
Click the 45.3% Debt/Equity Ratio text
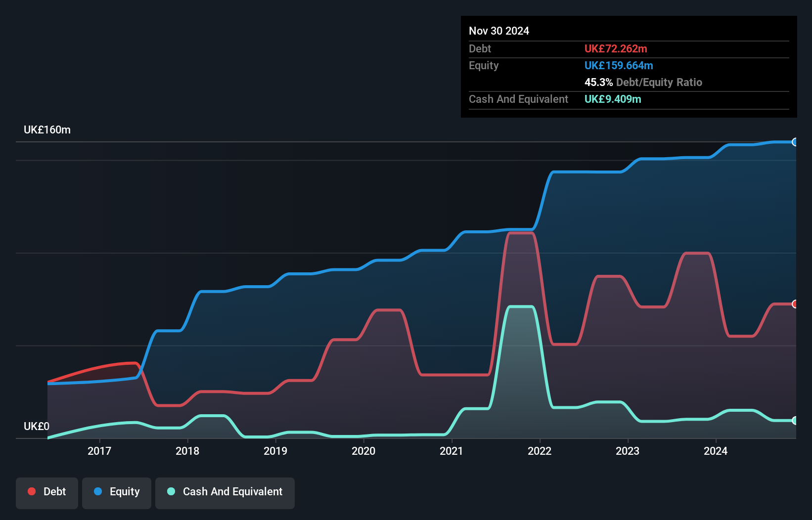coord(643,82)
